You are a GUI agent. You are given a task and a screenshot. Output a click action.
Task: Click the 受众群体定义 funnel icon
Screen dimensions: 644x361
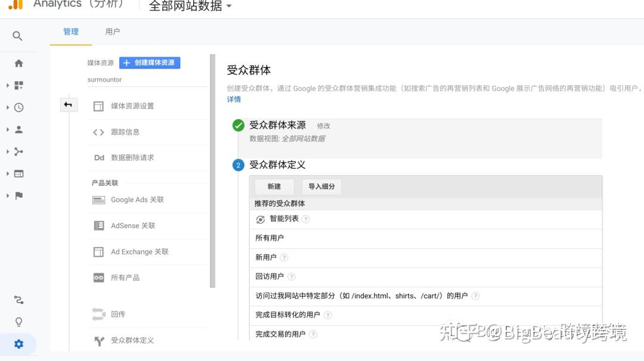click(99, 341)
